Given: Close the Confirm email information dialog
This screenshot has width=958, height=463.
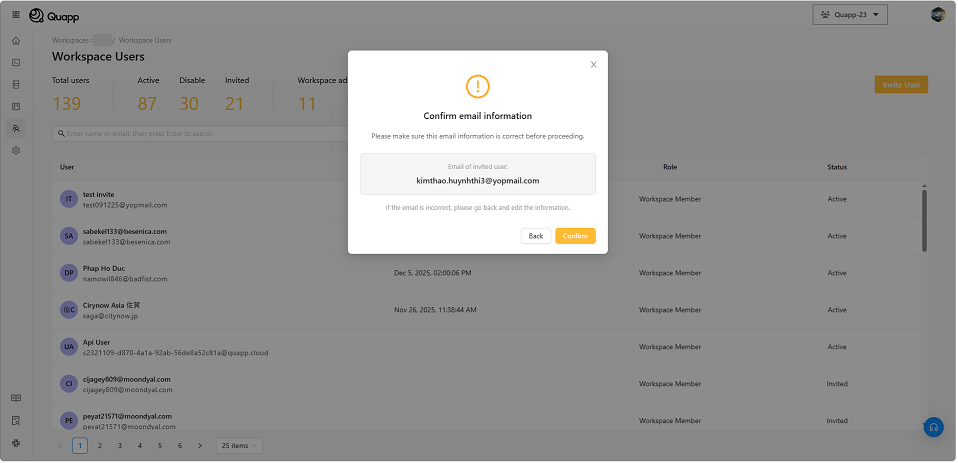Looking at the screenshot, I should coord(593,65).
